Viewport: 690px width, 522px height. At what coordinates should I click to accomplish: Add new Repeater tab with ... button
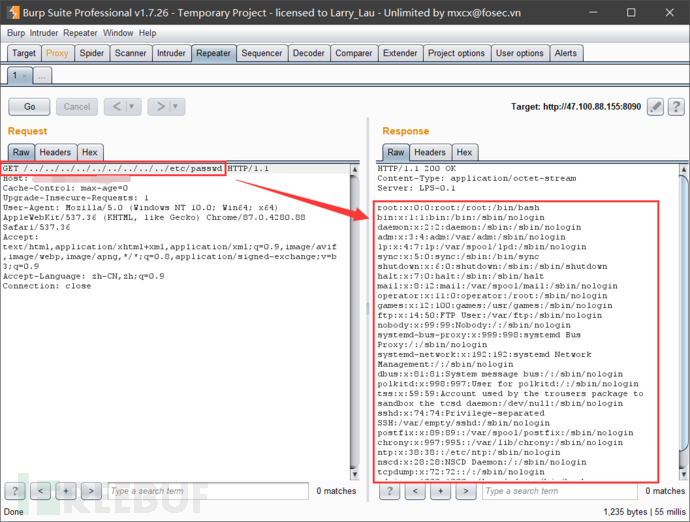click(x=42, y=76)
